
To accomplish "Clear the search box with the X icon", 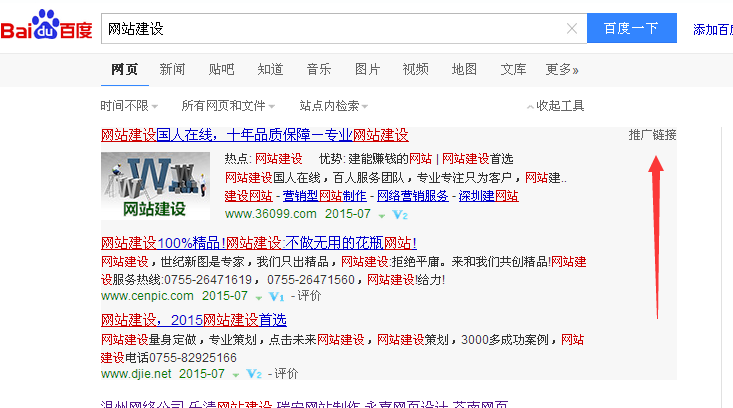I will [572, 29].
